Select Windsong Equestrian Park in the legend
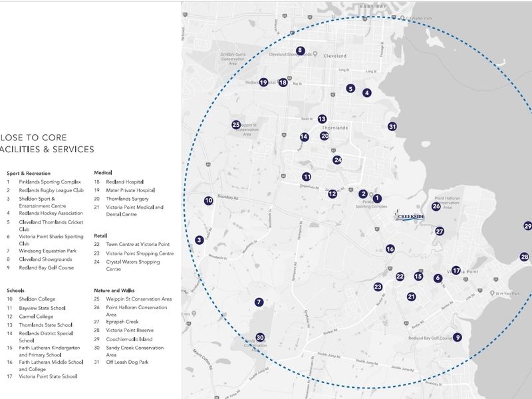This screenshot has width=532, height=399. (x=49, y=251)
